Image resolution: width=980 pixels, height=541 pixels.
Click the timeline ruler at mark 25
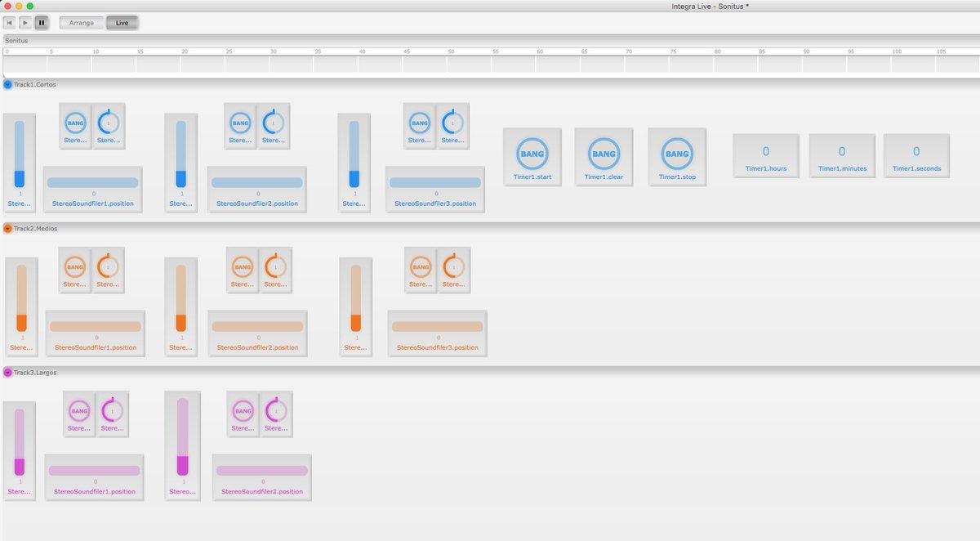click(229, 51)
